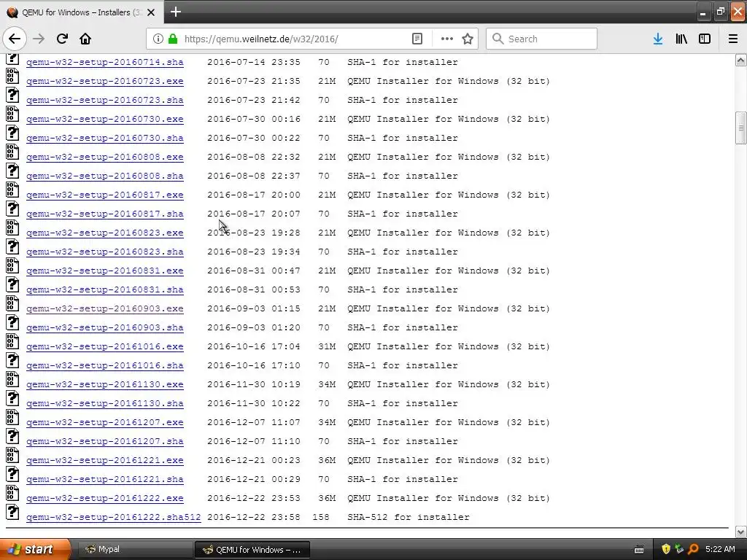747x560 pixels.
Task: Open qemu-w32-setup-20160817.exe link
Action: click(105, 195)
